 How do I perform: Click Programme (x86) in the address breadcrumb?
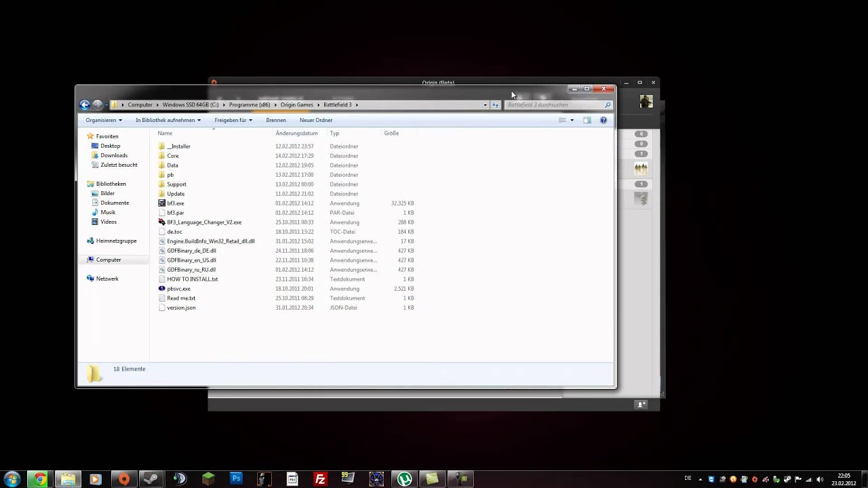tap(250, 105)
